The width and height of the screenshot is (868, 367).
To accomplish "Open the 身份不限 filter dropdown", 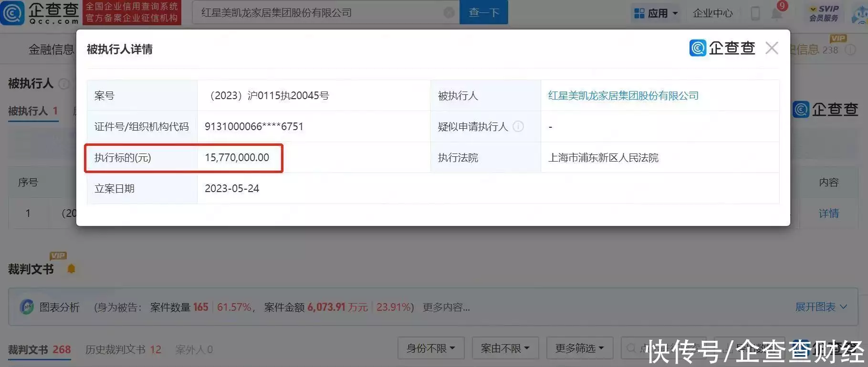I will 431,348.
